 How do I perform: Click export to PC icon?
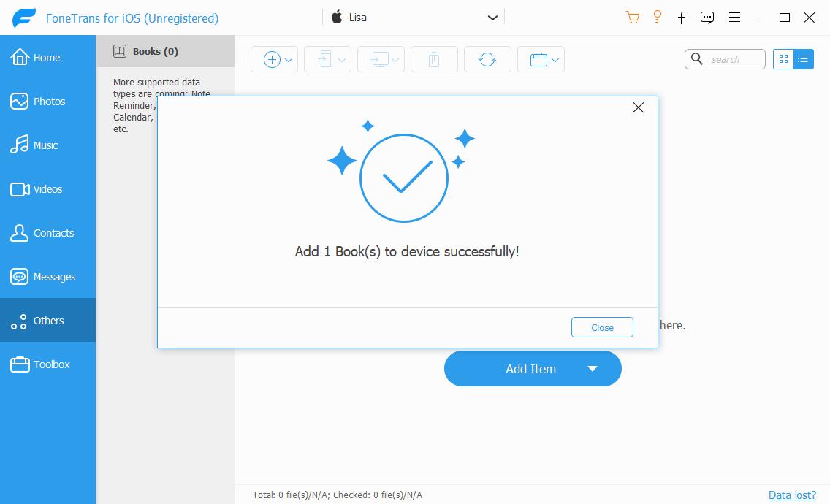379,59
